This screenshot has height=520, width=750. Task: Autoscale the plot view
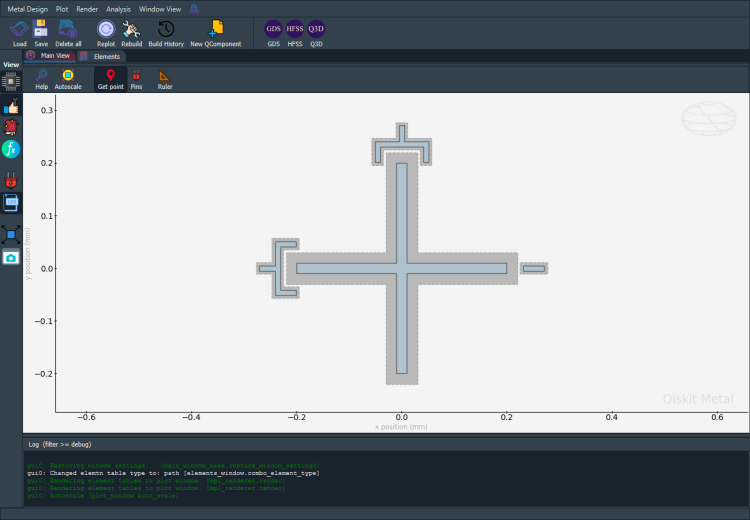[x=68, y=79]
